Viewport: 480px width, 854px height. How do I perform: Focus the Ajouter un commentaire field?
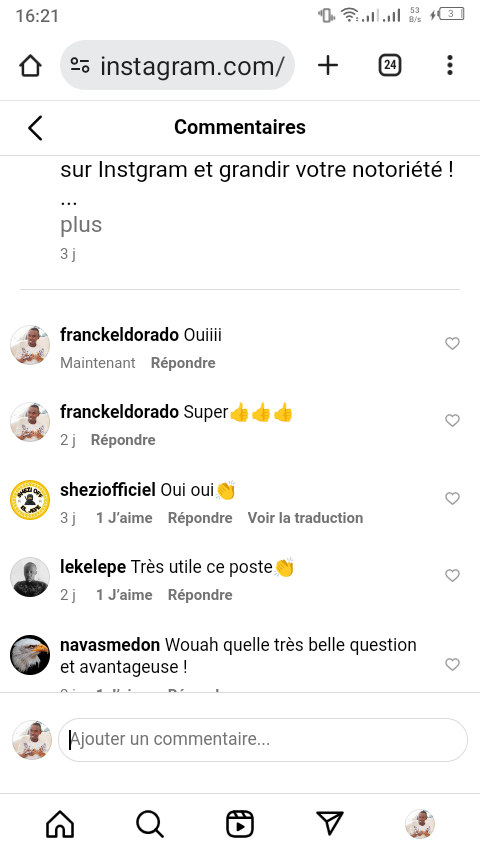click(263, 740)
